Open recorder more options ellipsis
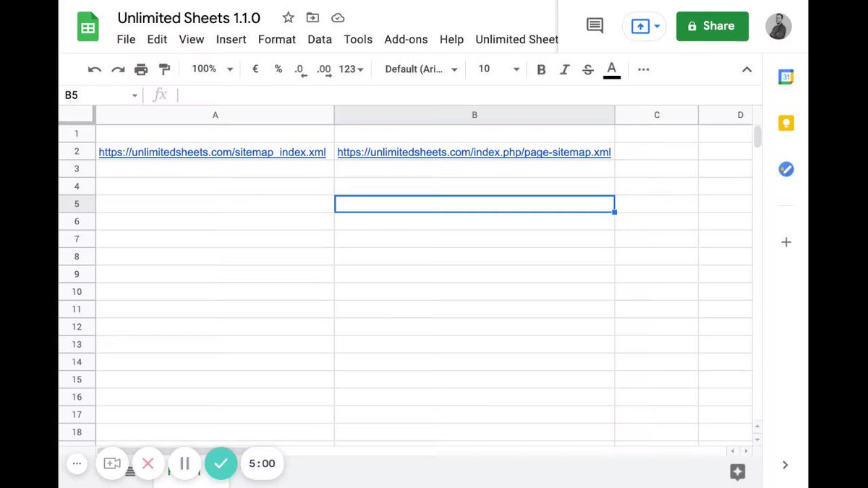The height and width of the screenshot is (488, 868). pyautogui.click(x=77, y=463)
